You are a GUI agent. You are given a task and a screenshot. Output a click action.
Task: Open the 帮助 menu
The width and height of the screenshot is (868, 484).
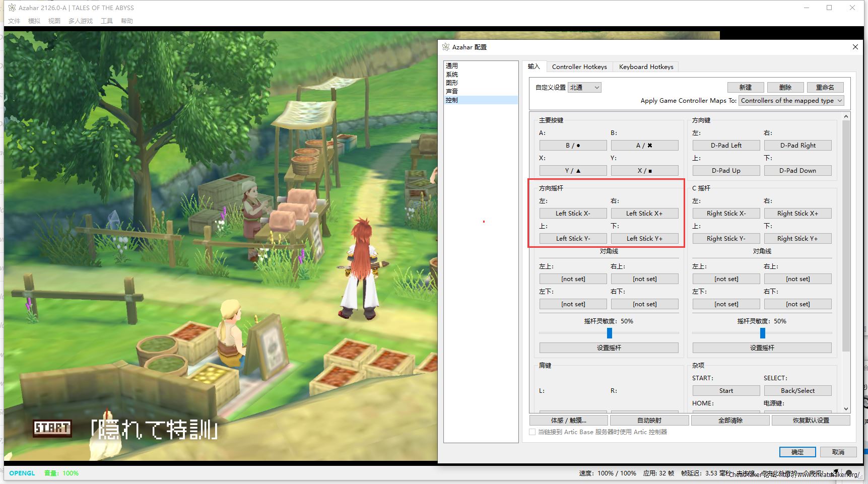127,21
